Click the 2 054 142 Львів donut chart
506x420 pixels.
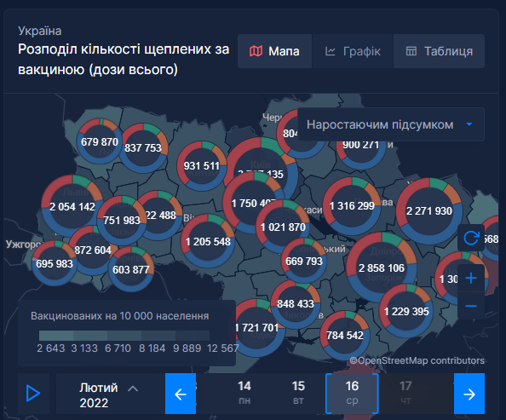click(x=72, y=206)
